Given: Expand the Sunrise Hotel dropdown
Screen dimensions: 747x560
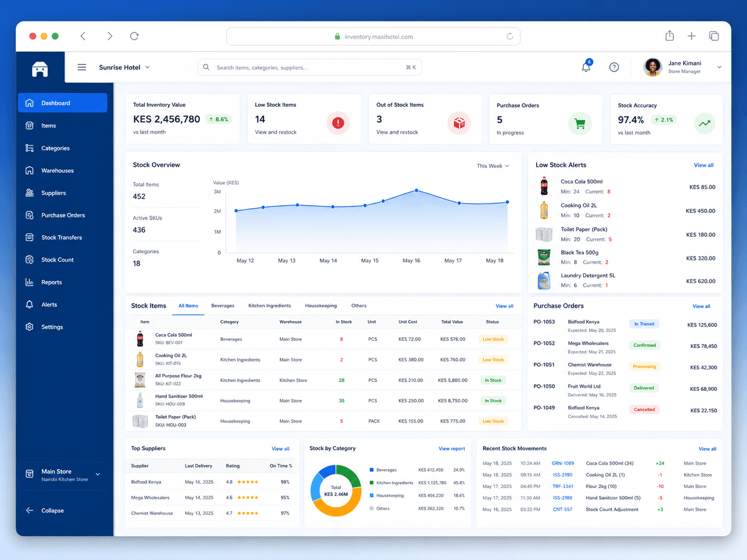Looking at the screenshot, I should (x=124, y=67).
